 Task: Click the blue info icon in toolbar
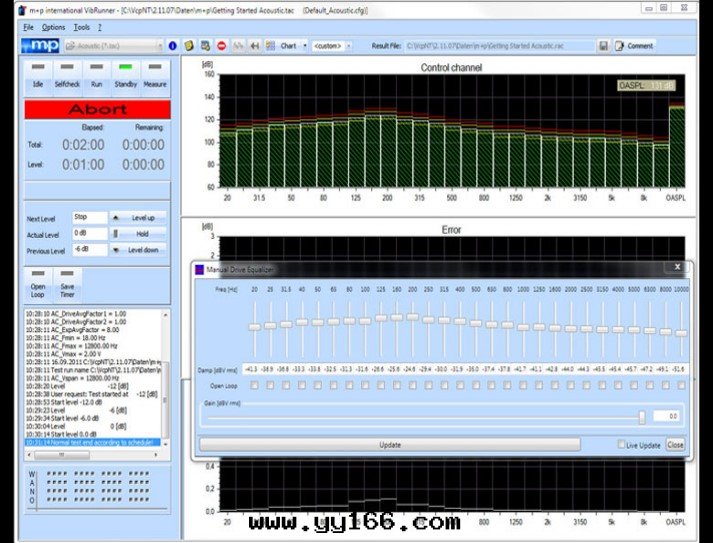point(172,46)
